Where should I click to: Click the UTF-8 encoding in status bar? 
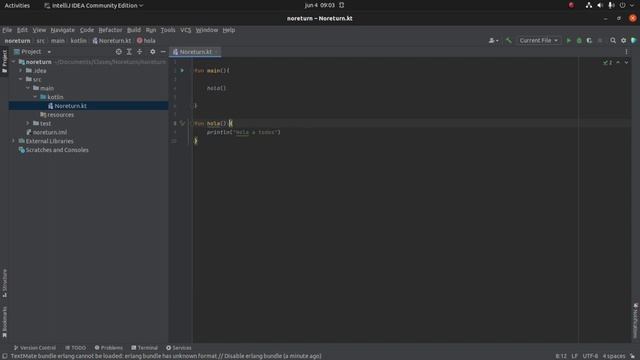click(x=590, y=356)
